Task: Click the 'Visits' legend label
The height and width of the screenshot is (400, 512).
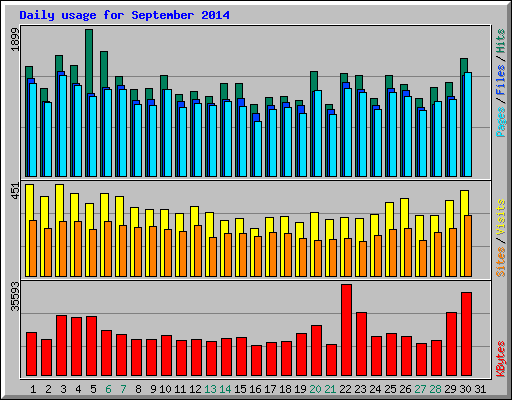Action: coord(501,218)
